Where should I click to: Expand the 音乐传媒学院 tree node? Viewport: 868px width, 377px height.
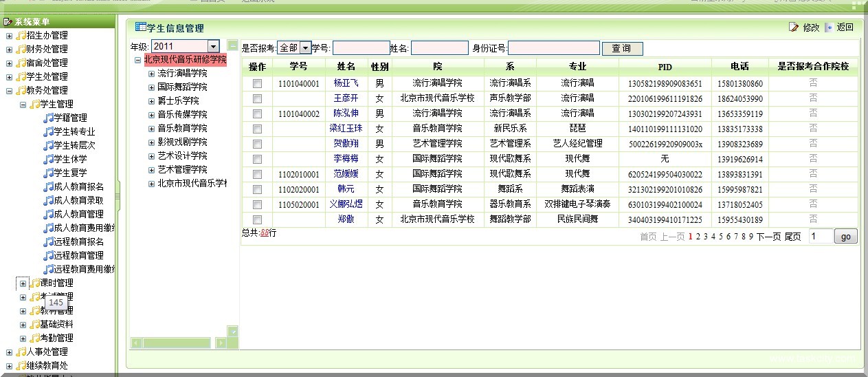click(x=151, y=115)
